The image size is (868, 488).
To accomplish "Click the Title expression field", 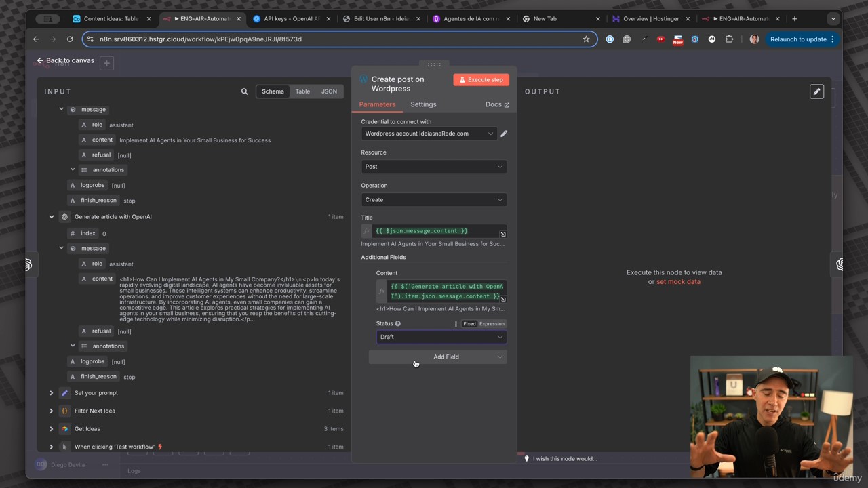I will [439, 231].
